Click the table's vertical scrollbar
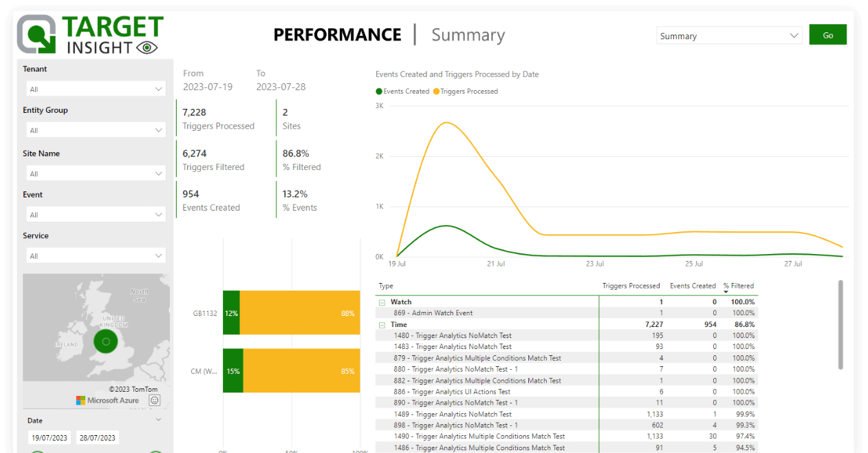 (840, 324)
